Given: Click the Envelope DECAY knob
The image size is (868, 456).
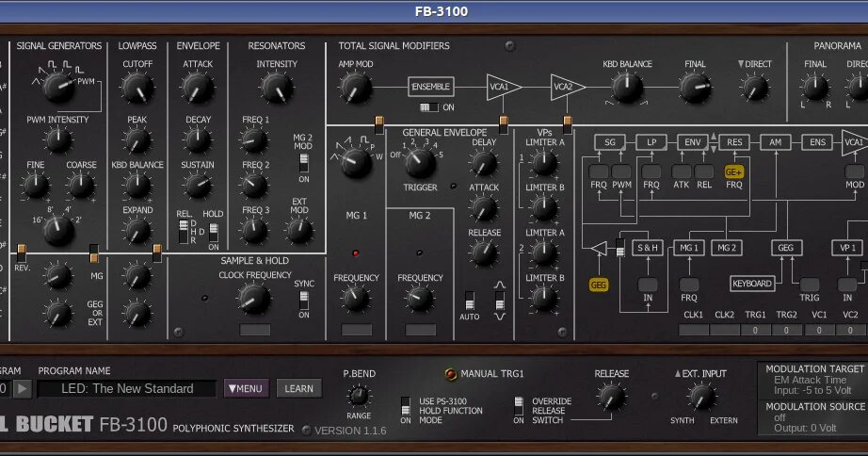Looking at the screenshot, I should [x=198, y=140].
